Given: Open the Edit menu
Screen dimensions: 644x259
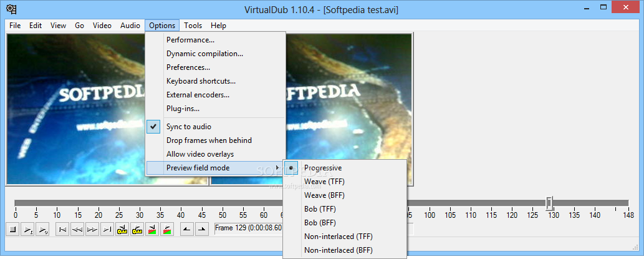Looking at the screenshot, I should click(x=36, y=26).
